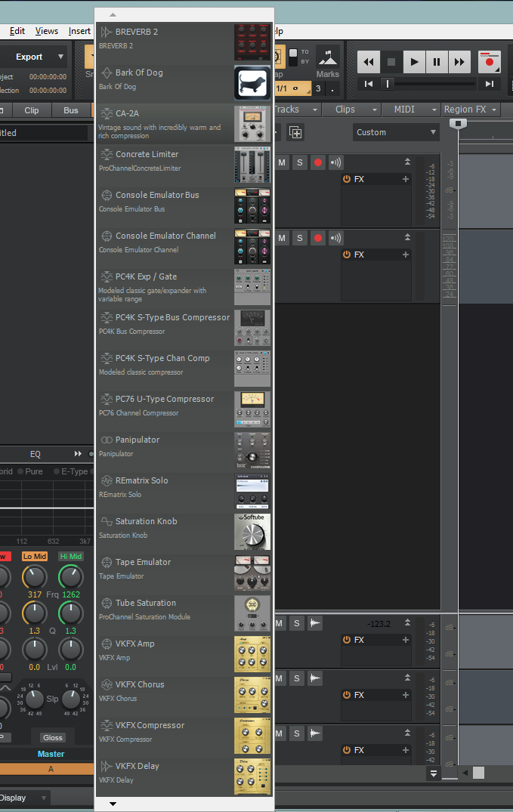Choose the Bark Of Dog plugin thumbnail

252,83
